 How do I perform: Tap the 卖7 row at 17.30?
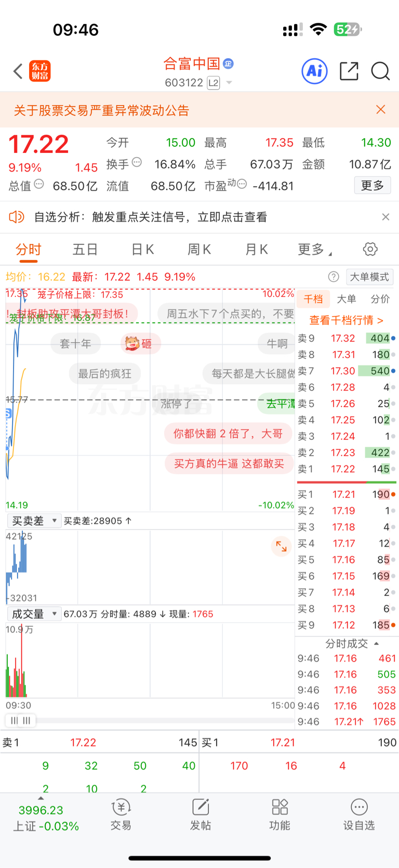347,371
